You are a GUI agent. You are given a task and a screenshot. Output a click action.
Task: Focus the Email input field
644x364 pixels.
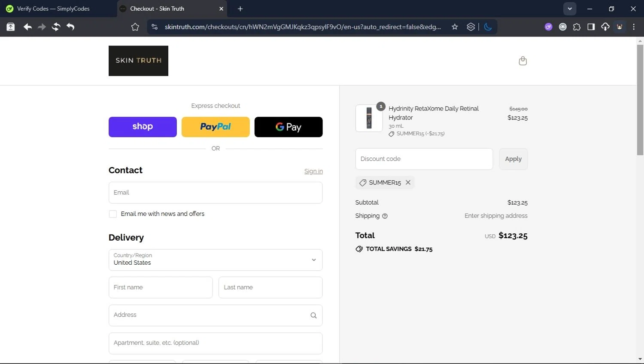(x=216, y=193)
